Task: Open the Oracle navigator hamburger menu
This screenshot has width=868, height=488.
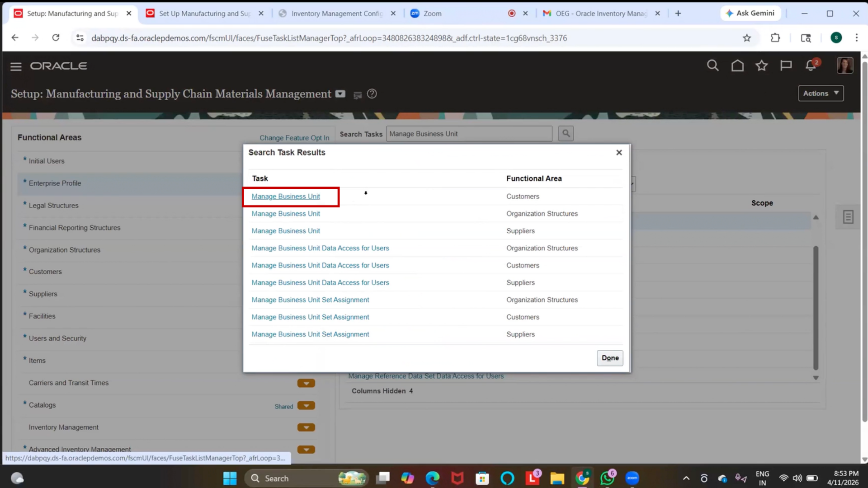Action: (x=16, y=66)
